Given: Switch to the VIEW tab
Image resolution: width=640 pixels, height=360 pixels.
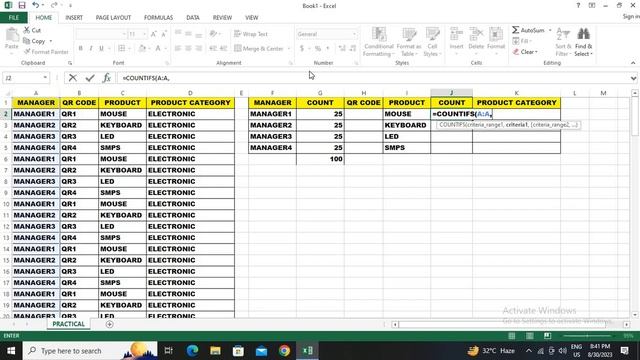Looking at the screenshot, I should [x=251, y=18].
